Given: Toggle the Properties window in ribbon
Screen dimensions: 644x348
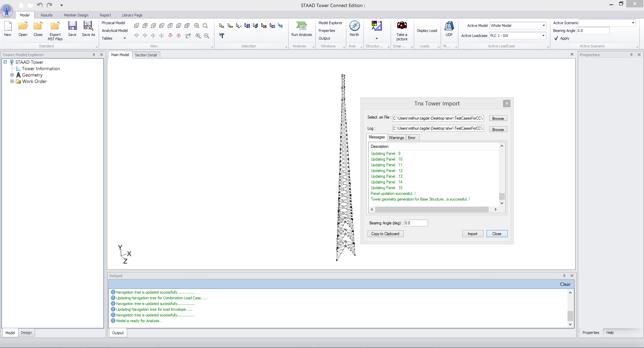Looking at the screenshot, I should tap(327, 31).
